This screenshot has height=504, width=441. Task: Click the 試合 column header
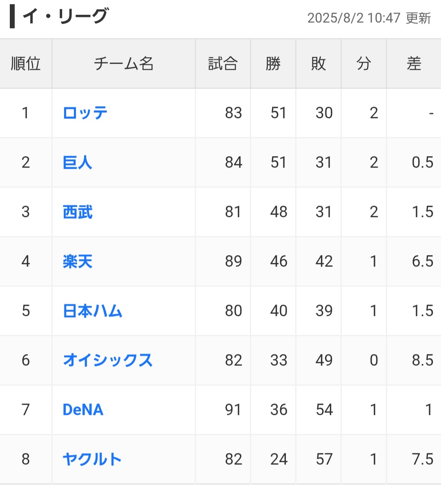(223, 64)
